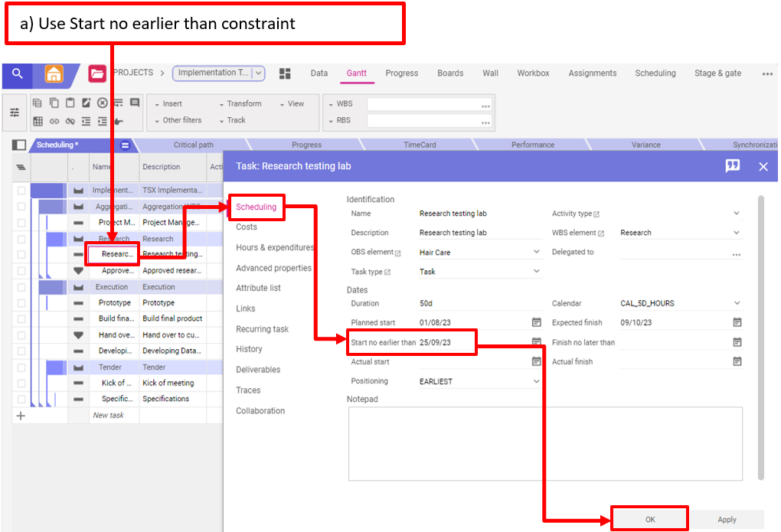Click inside the Notepad text area
This screenshot has height=532, width=781.
[x=545, y=443]
